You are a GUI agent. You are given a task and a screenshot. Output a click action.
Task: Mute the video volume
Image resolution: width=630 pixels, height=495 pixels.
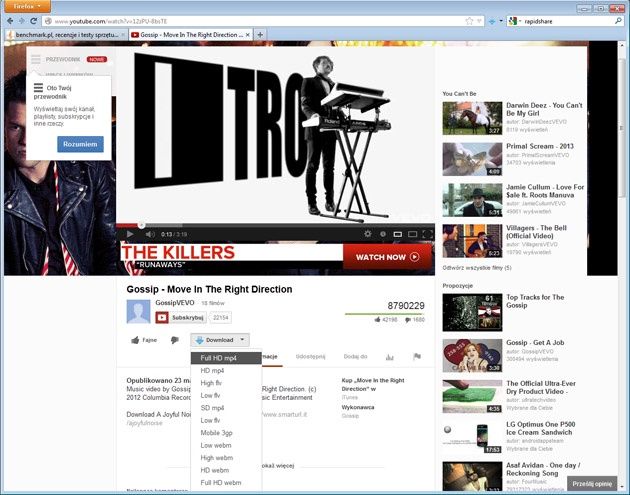(150, 234)
